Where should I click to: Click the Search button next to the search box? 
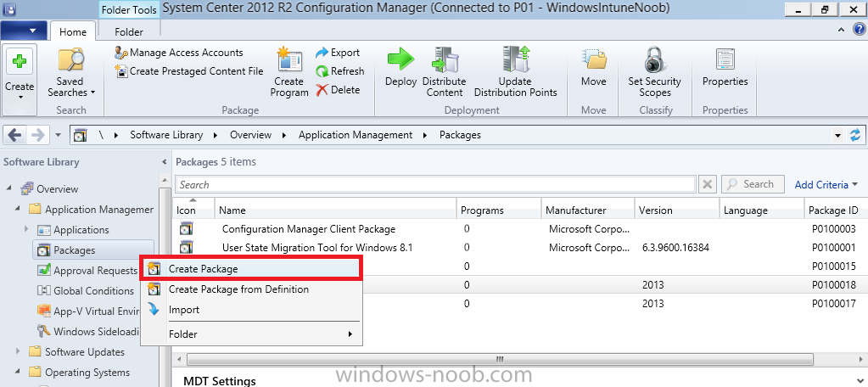click(753, 184)
